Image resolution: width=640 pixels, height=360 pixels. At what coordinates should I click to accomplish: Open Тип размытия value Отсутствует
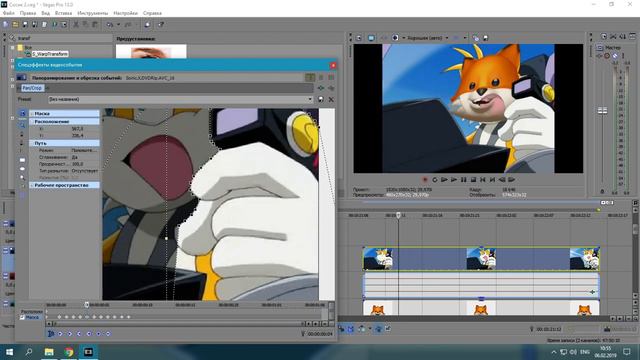[x=85, y=171]
